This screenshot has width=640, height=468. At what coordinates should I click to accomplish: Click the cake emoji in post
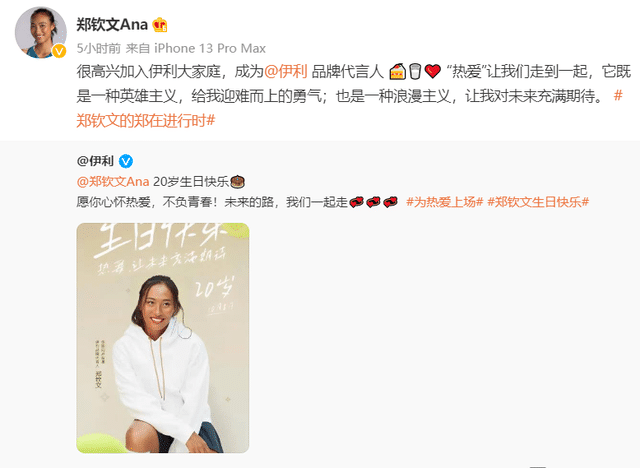tap(397, 71)
